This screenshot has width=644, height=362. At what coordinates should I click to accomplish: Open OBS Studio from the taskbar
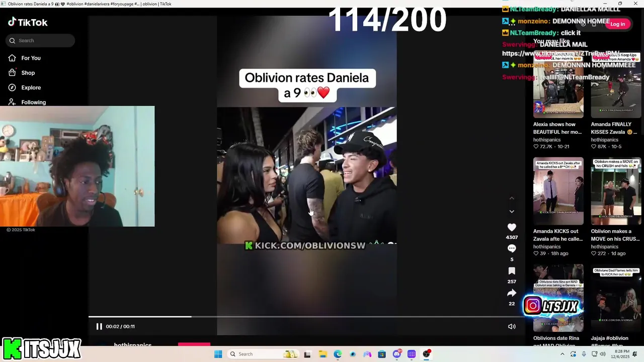coord(427,354)
